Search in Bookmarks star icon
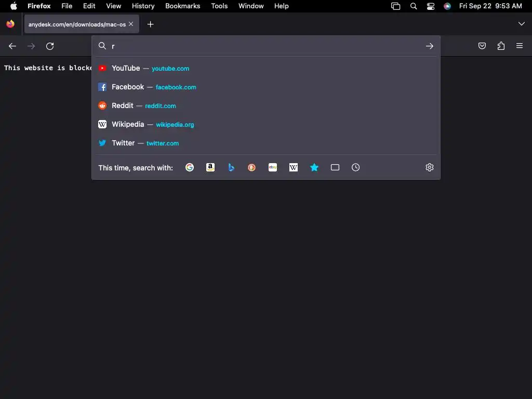Image resolution: width=532 pixels, height=399 pixels. click(314, 167)
